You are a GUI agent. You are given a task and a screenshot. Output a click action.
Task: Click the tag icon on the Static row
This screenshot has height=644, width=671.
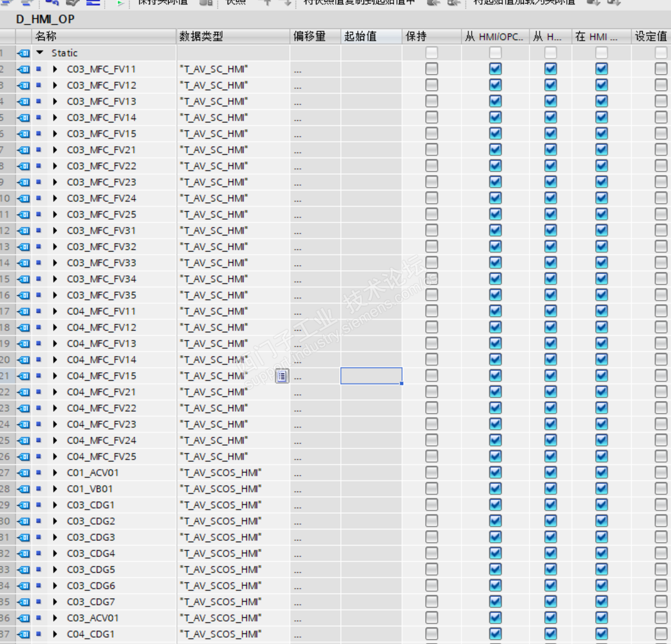click(x=24, y=53)
